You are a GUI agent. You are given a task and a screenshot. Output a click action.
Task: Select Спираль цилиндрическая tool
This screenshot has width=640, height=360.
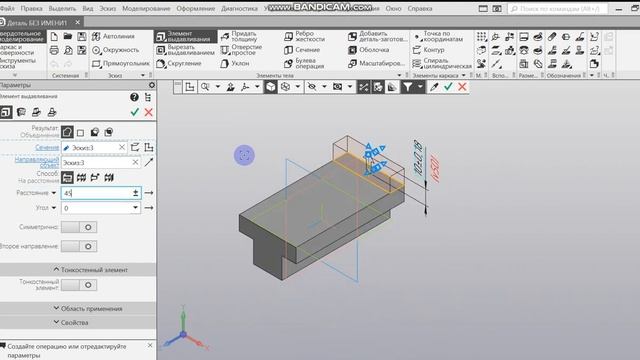coord(442,63)
